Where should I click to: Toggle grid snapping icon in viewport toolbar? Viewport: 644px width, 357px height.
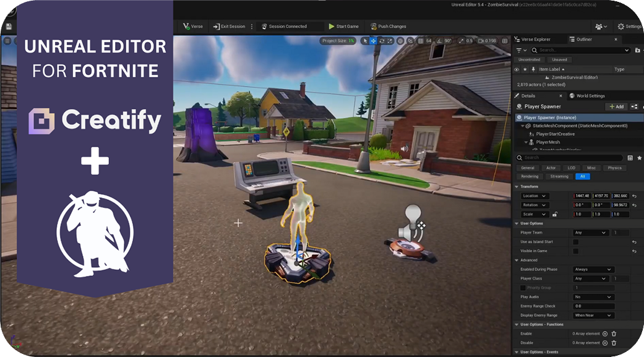(x=421, y=41)
